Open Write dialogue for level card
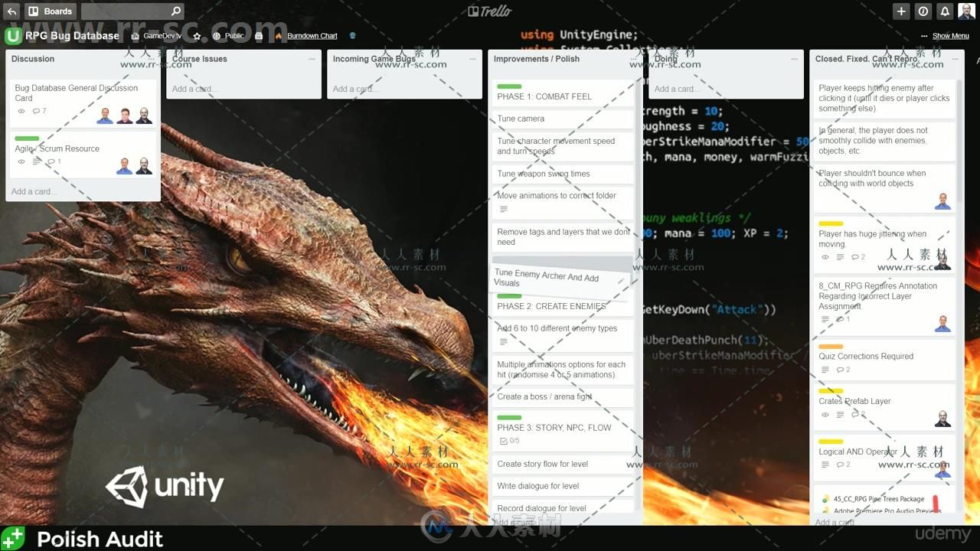 (563, 486)
